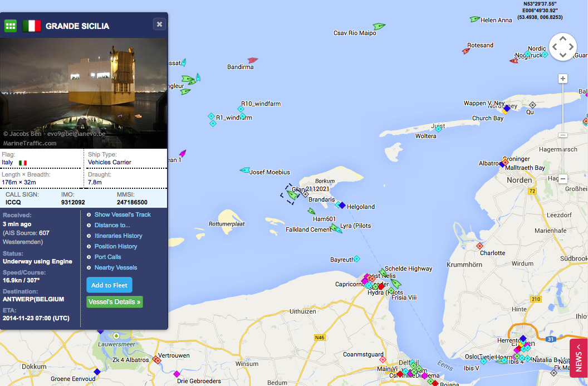Click the Rottumerplaat island label
The image size is (588, 386).
click(x=227, y=224)
